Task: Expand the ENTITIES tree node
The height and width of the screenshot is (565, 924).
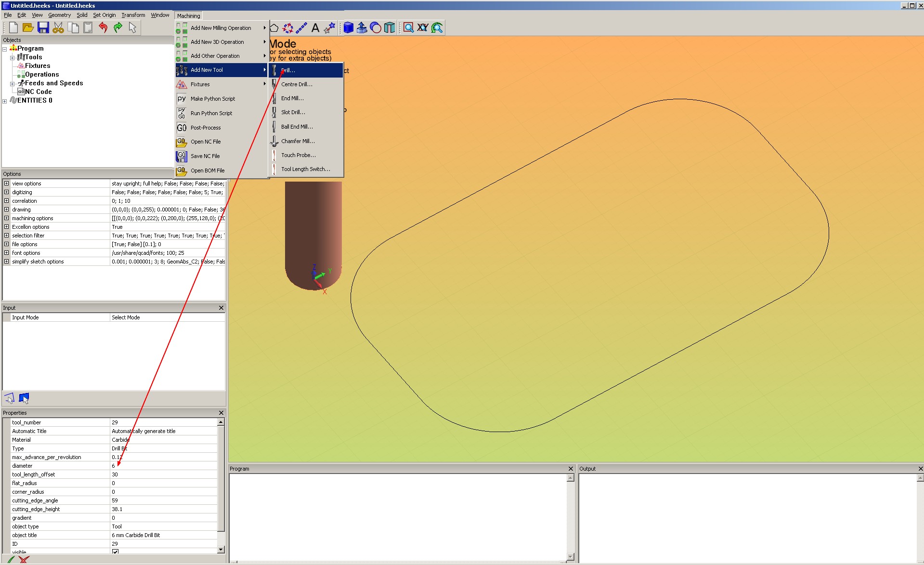Action: [x=5, y=101]
